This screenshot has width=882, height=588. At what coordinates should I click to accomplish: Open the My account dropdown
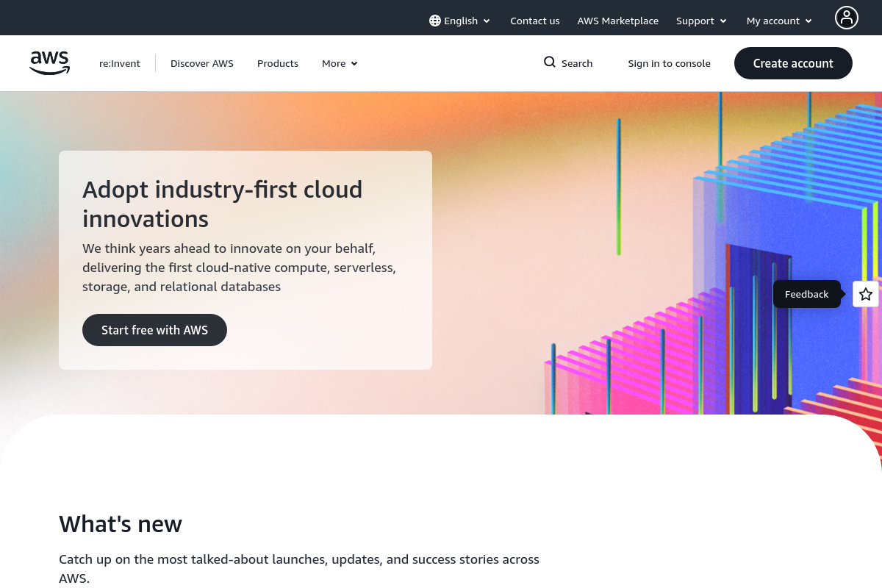coord(779,21)
